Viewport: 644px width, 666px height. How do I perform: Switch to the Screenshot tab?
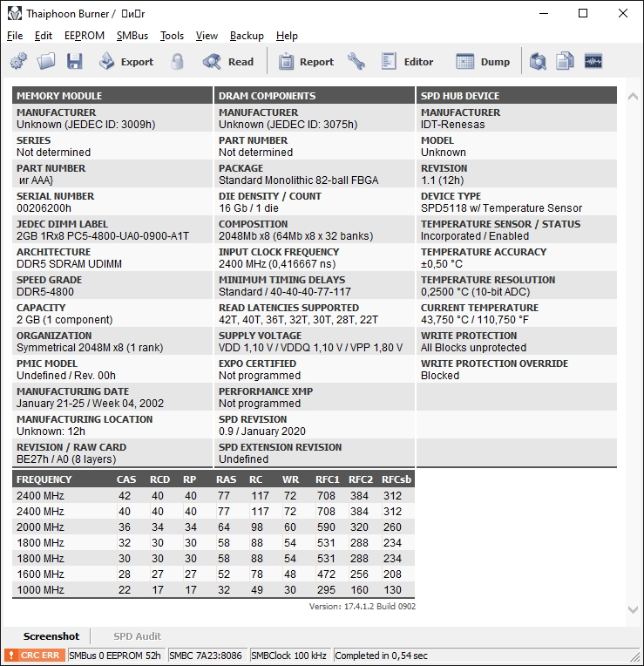pos(51,636)
